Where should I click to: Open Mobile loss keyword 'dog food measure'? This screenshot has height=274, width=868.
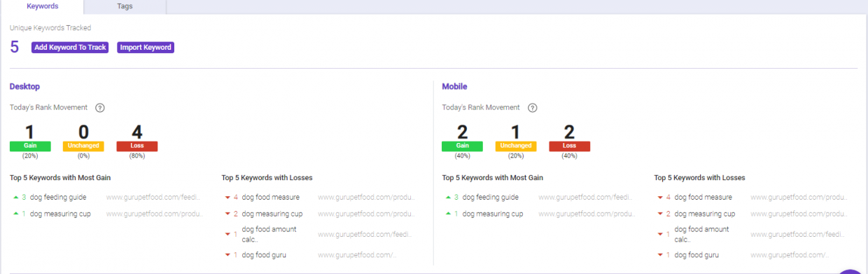(x=703, y=198)
